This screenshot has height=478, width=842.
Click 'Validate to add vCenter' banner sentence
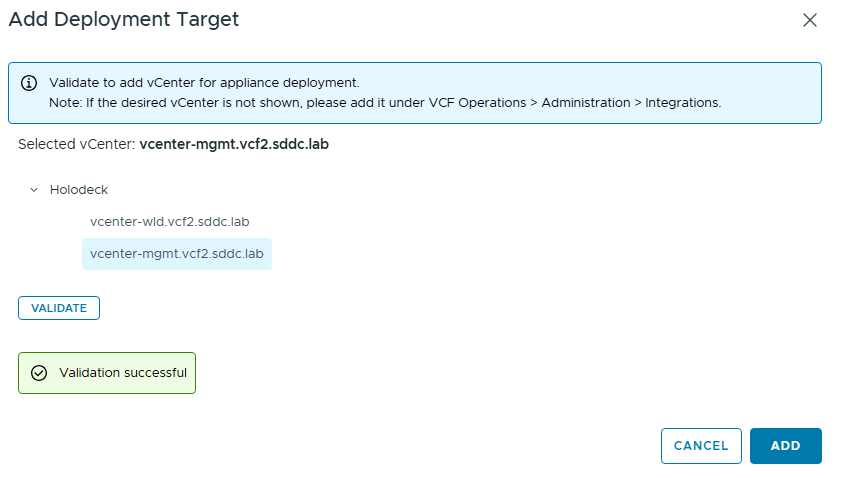[203, 83]
